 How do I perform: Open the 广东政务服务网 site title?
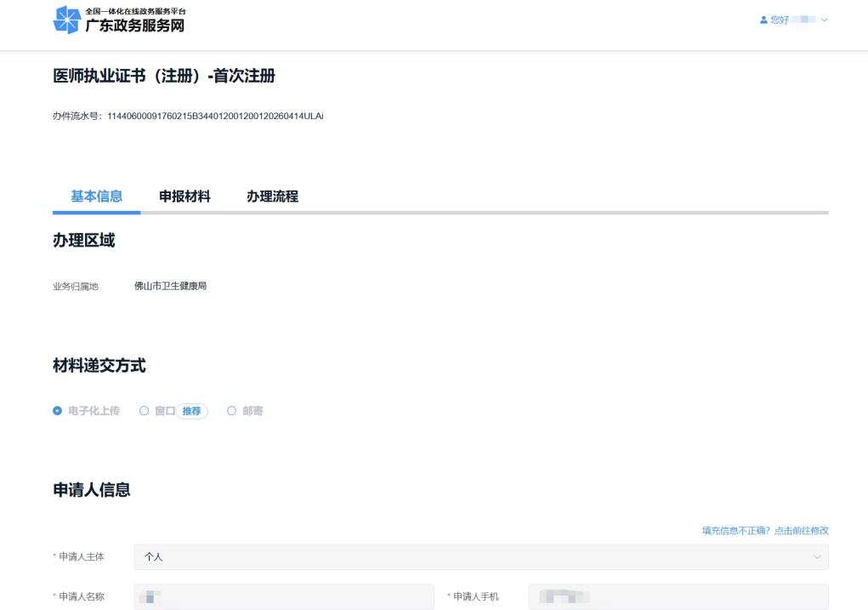point(135,26)
